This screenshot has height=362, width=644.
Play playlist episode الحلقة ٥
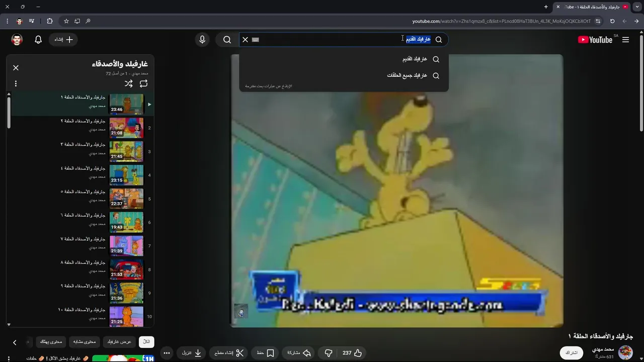pyautogui.click(x=82, y=199)
